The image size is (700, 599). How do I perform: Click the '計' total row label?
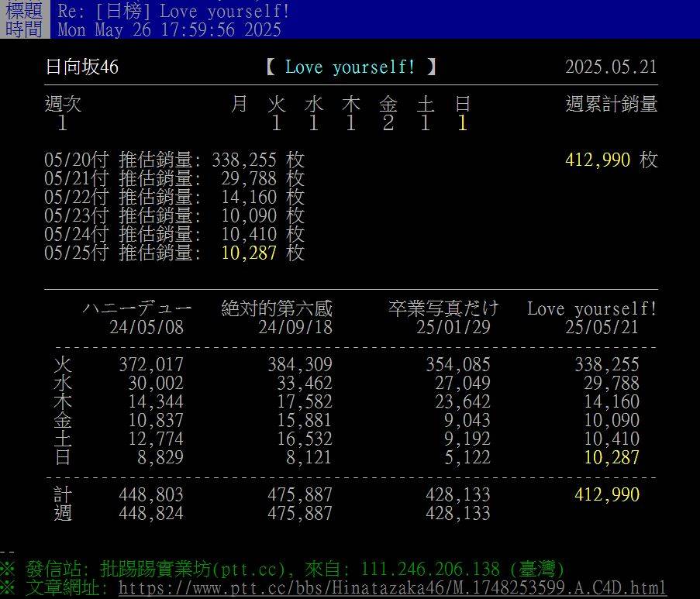[63, 494]
